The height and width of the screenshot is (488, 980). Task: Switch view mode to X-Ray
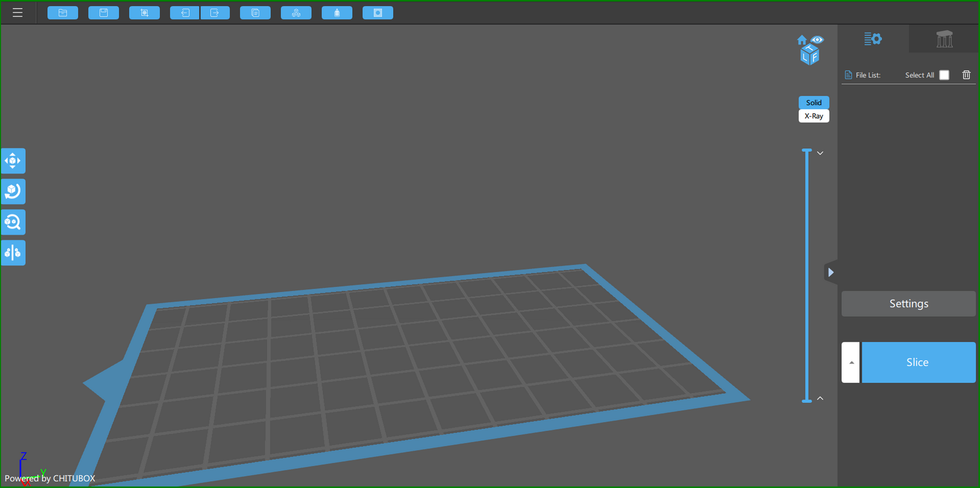tap(813, 116)
